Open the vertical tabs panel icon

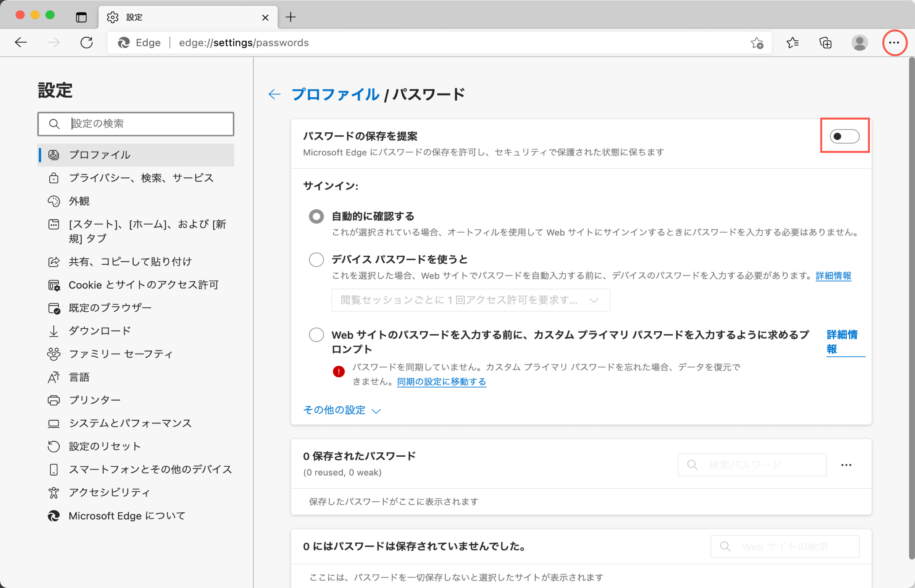pos(81,17)
